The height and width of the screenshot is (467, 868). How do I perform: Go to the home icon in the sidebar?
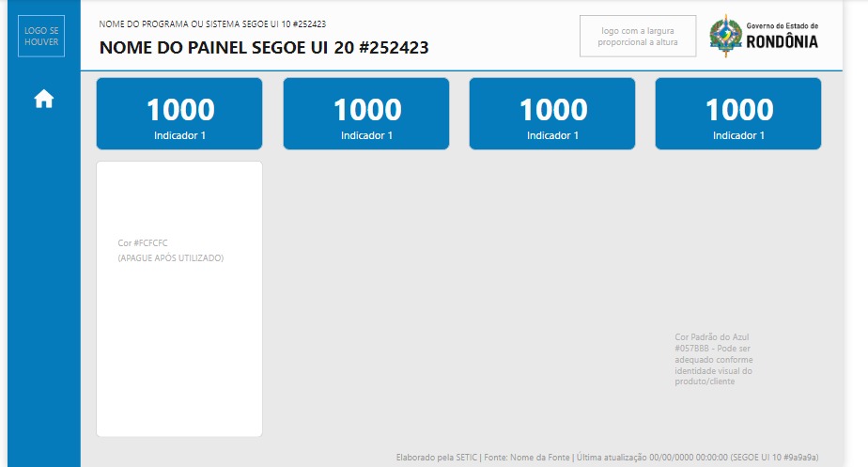tap(44, 100)
